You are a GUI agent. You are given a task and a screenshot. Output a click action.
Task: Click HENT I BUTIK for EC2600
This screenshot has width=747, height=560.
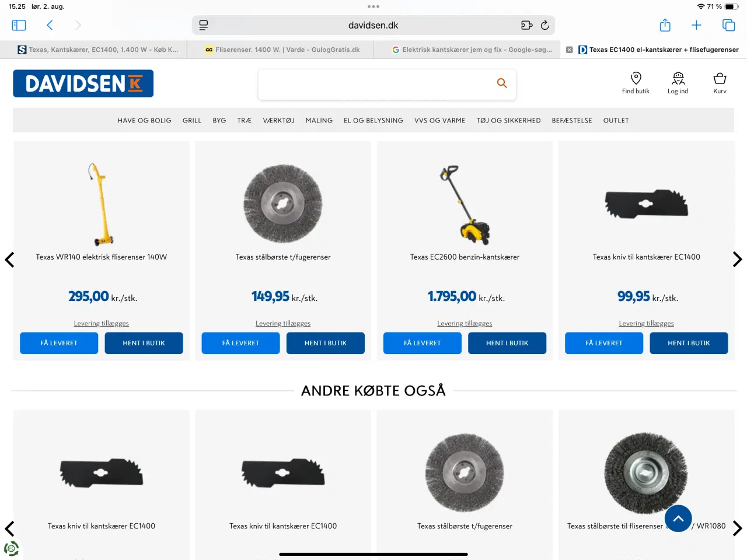point(507,343)
